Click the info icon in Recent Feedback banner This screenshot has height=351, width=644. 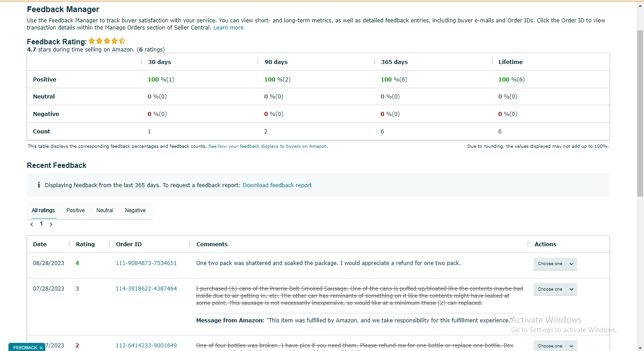(x=39, y=185)
